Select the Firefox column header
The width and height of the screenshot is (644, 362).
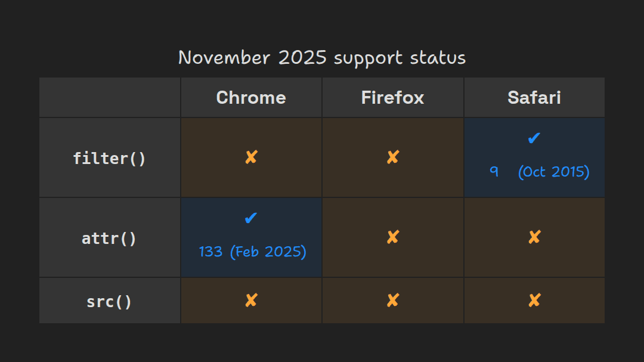click(392, 98)
